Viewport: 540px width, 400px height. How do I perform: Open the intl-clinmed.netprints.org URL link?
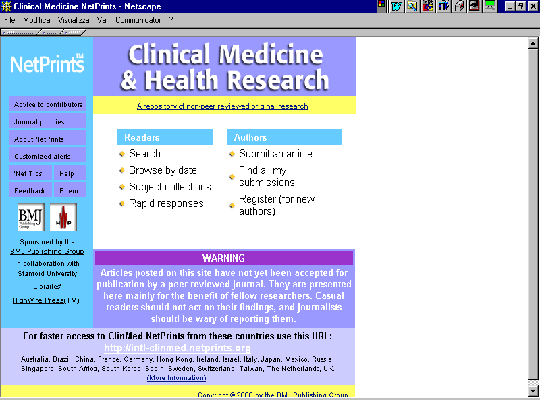(x=177, y=348)
